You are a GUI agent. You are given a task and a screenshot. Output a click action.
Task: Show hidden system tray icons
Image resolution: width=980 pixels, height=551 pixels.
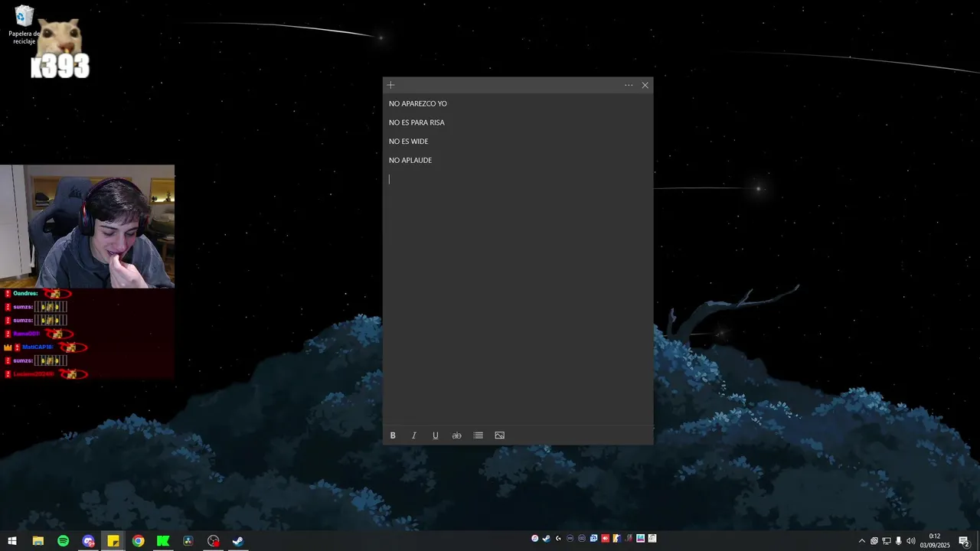pyautogui.click(x=862, y=541)
